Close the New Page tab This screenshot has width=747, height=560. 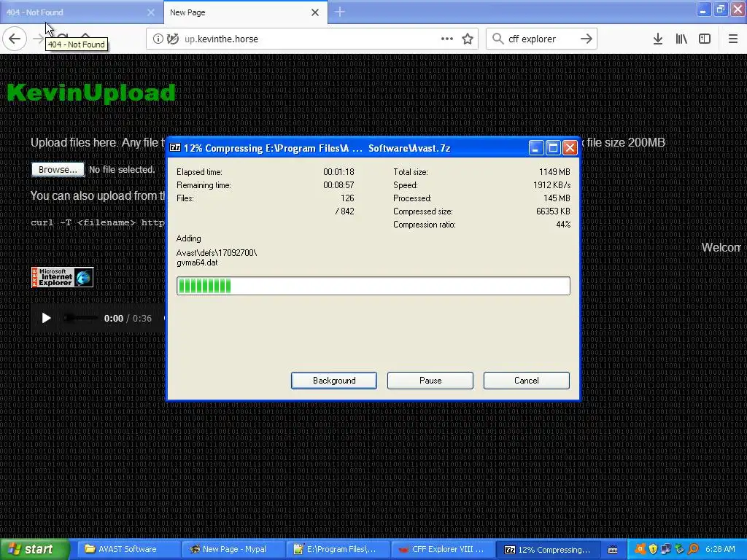(315, 12)
